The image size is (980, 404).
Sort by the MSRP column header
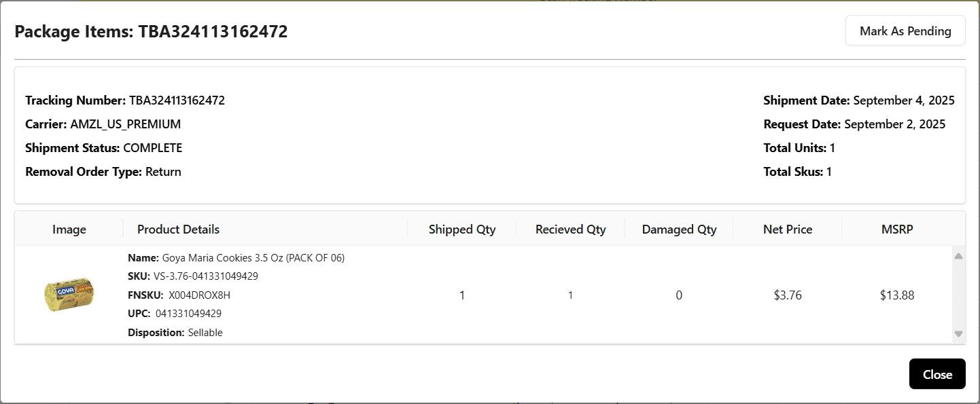click(x=897, y=229)
